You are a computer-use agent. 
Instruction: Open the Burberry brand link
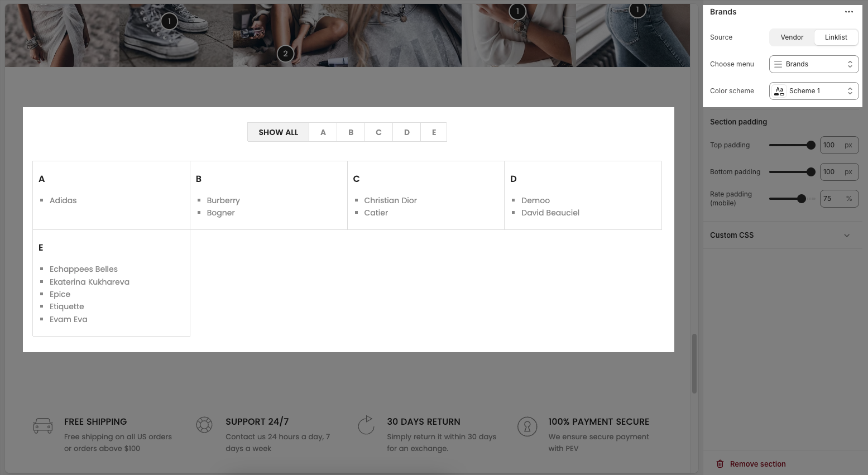[x=223, y=200]
